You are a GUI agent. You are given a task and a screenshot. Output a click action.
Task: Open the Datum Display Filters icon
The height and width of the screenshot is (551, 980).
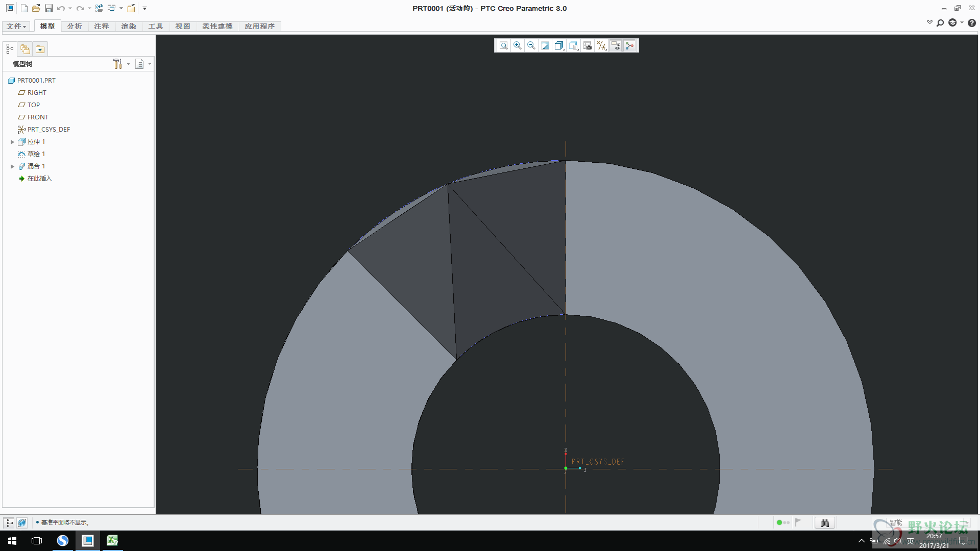[x=602, y=45]
